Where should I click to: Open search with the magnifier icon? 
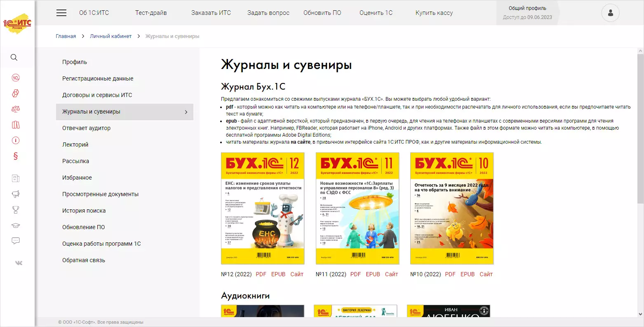[x=14, y=57]
